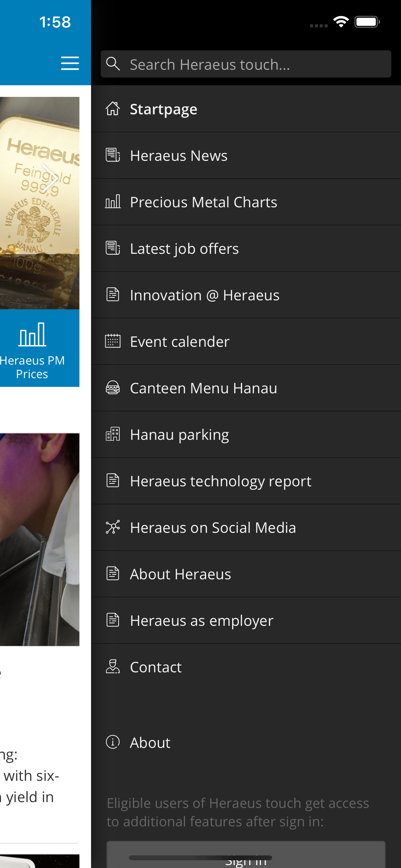Open Heraeus News
This screenshot has width=401, height=868.
tap(246, 155)
